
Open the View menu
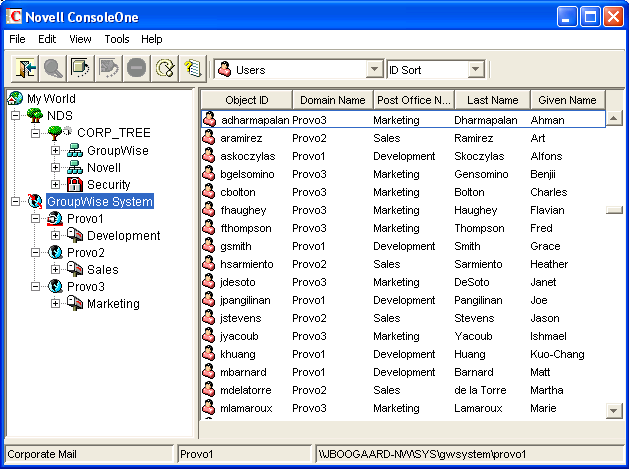click(x=80, y=39)
